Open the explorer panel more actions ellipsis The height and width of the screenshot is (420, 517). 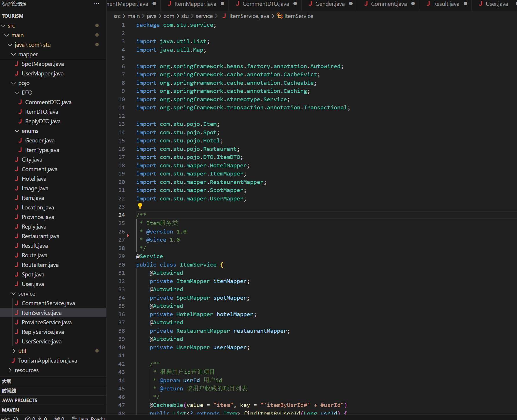(x=96, y=4)
